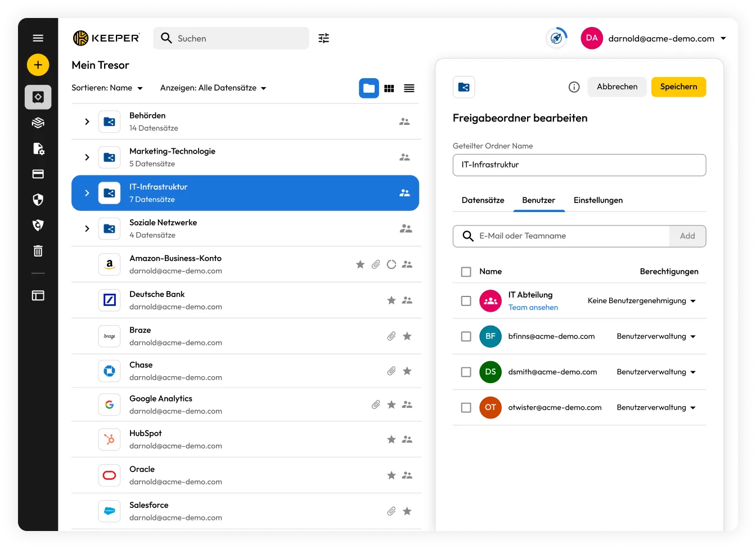This screenshot has height=549, width=756.
Task: Click the shared folder icon in edit panel
Action: [x=463, y=87]
